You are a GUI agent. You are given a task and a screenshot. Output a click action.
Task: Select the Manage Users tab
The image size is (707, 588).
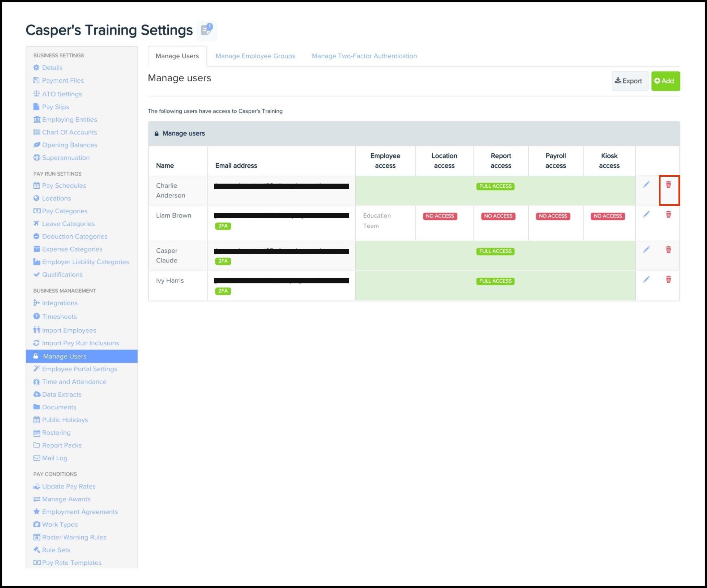click(177, 56)
